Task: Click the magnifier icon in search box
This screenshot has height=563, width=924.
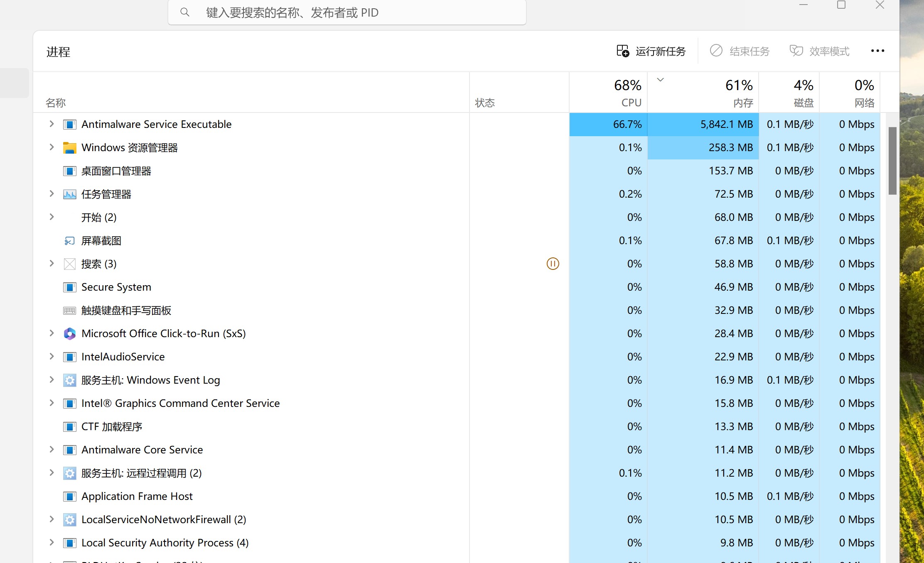Action: click(185, 12)
